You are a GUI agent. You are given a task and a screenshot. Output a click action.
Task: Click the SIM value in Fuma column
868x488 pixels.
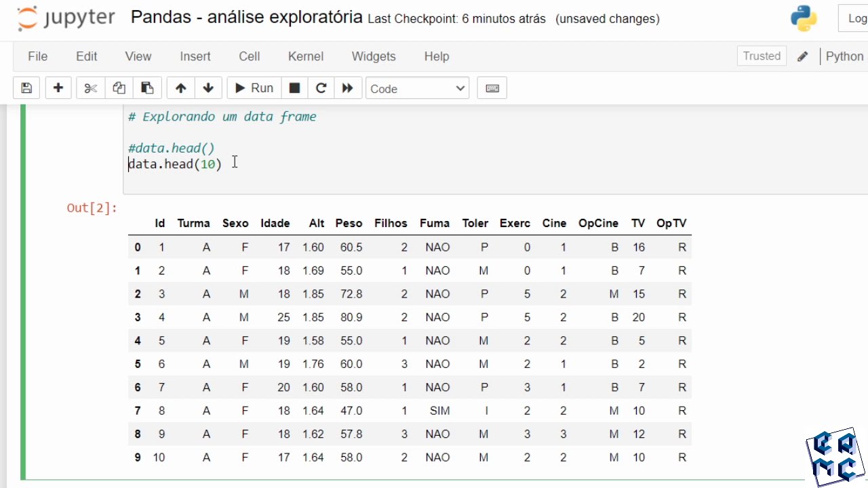tap(439, 411)
